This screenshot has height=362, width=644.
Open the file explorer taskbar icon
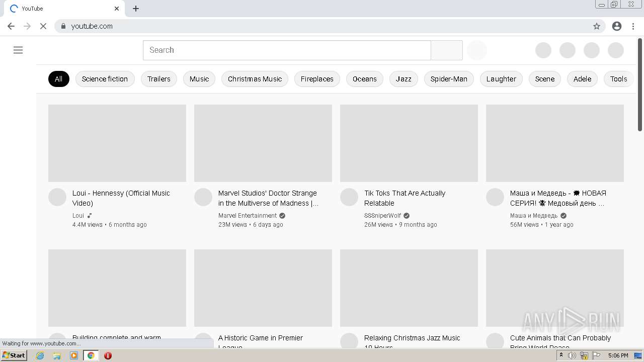(x=57, y=355)
